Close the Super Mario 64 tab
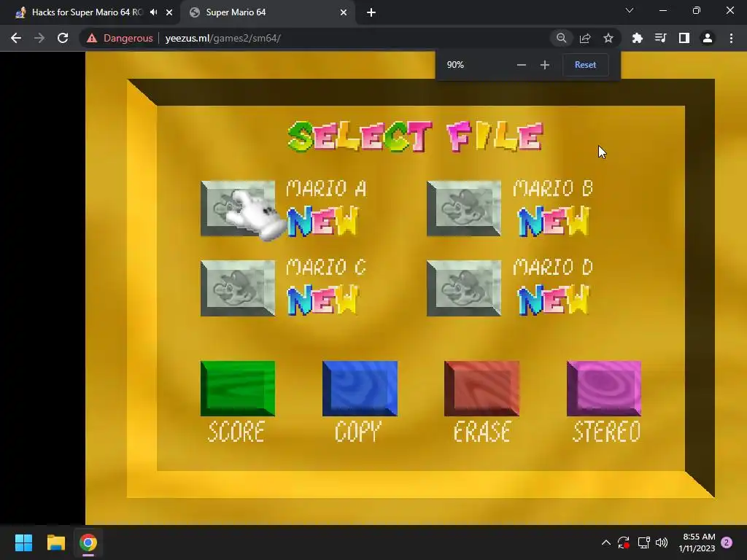Screen dimensions: 747x560 [x=344, y=12]
